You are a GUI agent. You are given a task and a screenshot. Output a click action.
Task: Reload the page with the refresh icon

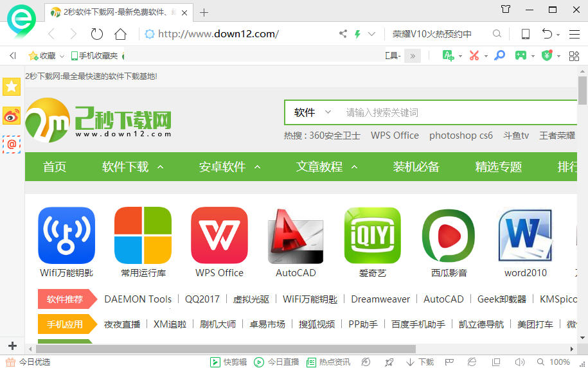click(97, 34)
